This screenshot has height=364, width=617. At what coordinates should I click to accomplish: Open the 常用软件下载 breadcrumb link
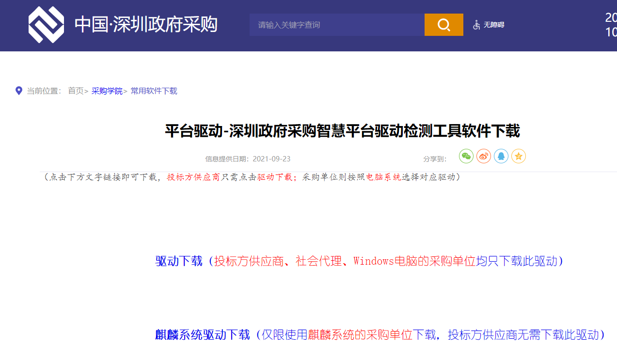pos(154,91)
